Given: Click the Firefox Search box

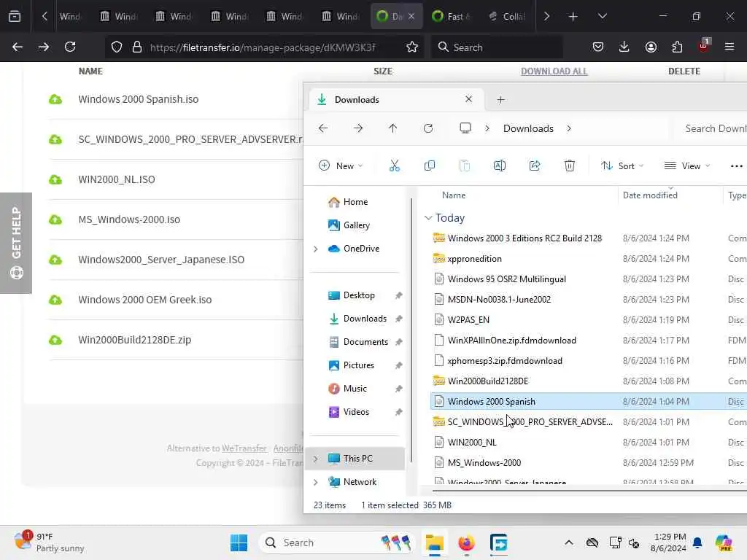Looking at the screenshot, I should tap(497, 47).
